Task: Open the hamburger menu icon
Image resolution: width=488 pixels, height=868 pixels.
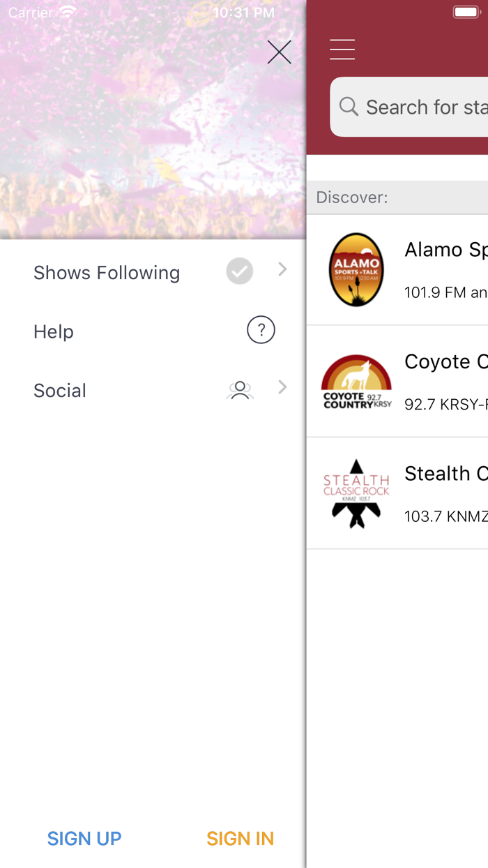Action: (342, 50)
